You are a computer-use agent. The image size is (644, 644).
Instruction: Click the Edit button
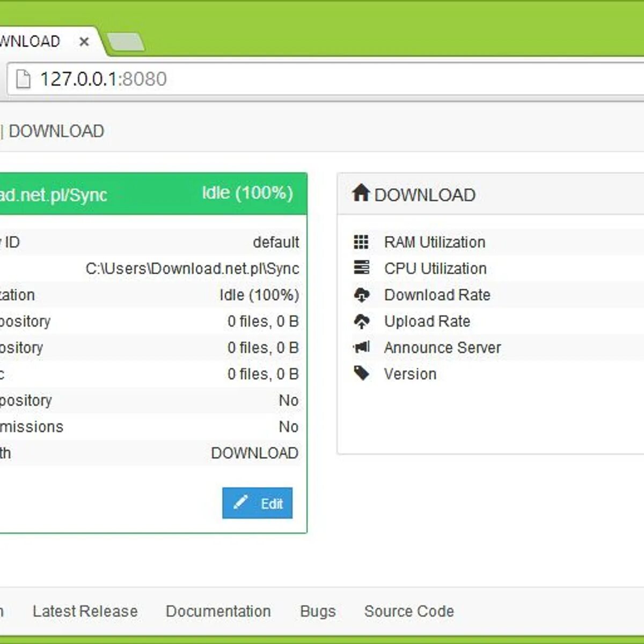258,503
